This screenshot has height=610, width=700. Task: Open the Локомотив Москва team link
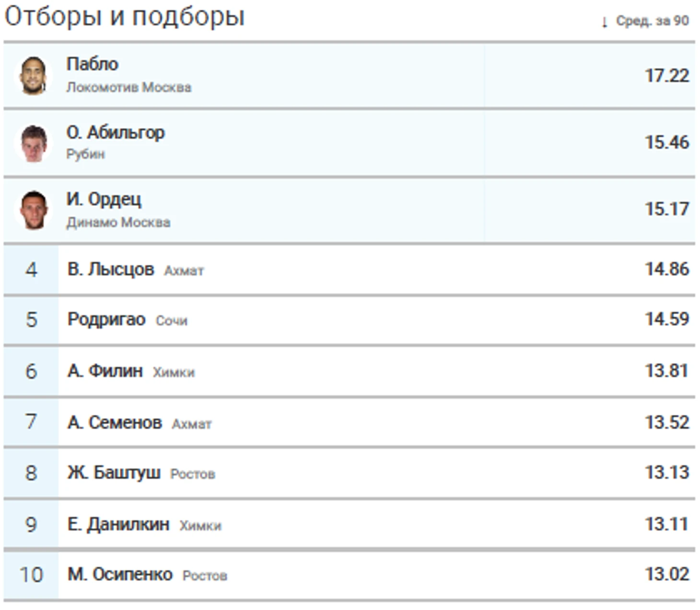click(128, 87)
